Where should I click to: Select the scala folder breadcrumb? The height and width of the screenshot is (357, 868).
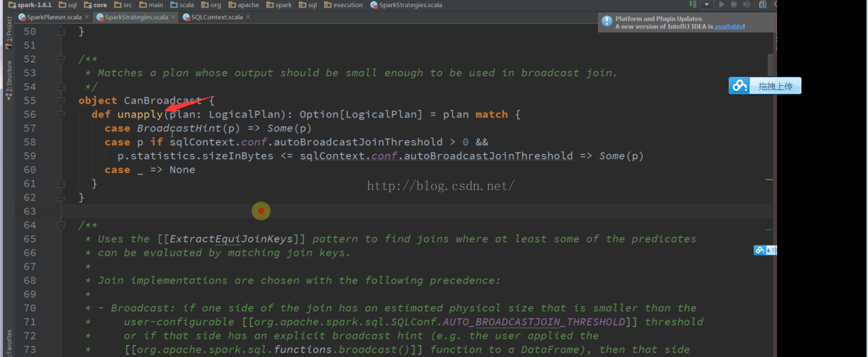(x=182, y=5)
